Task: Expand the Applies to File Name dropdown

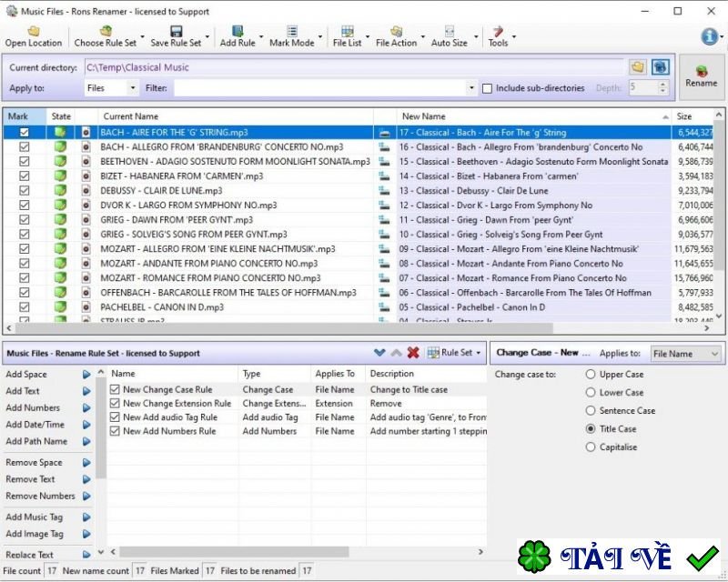Action: [x=684, y=354]
